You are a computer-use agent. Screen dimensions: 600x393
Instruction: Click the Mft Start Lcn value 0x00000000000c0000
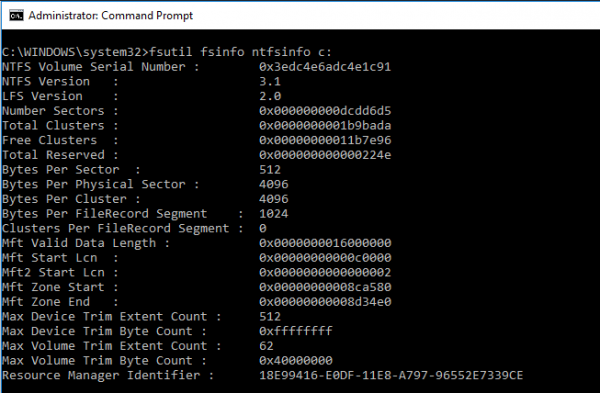click(x=325, y=258)
